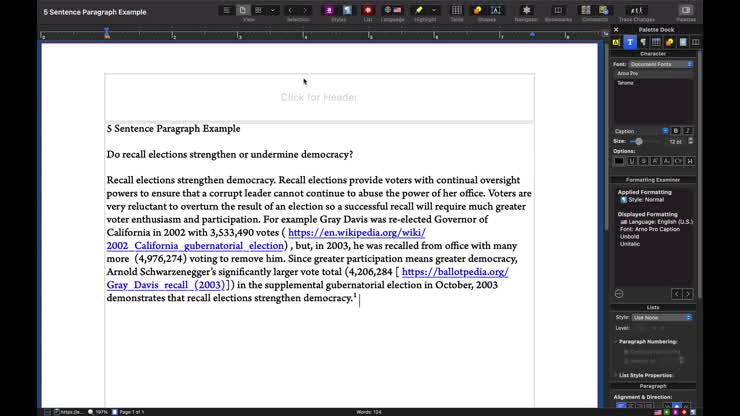Open the Navigator pane
This screenshot has width=740, height=416.
coord(526,10)
